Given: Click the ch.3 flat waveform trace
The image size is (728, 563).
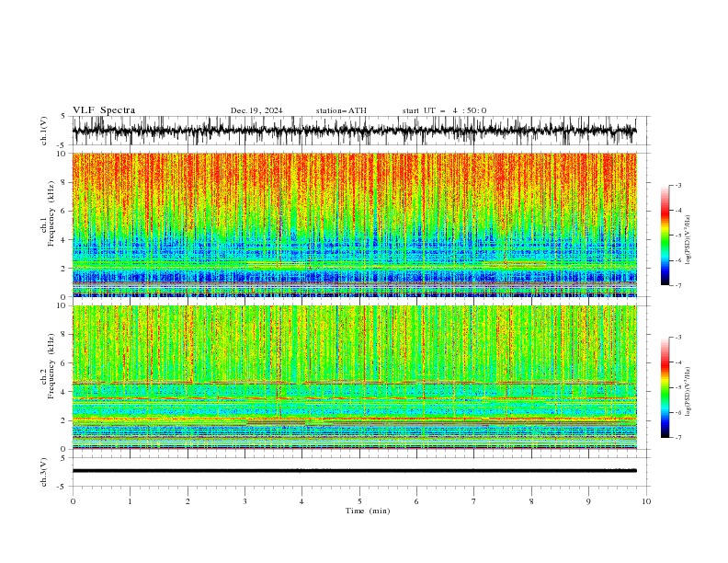Looking at the screenshot, I should pyautogui.click(x=354, y=471).
